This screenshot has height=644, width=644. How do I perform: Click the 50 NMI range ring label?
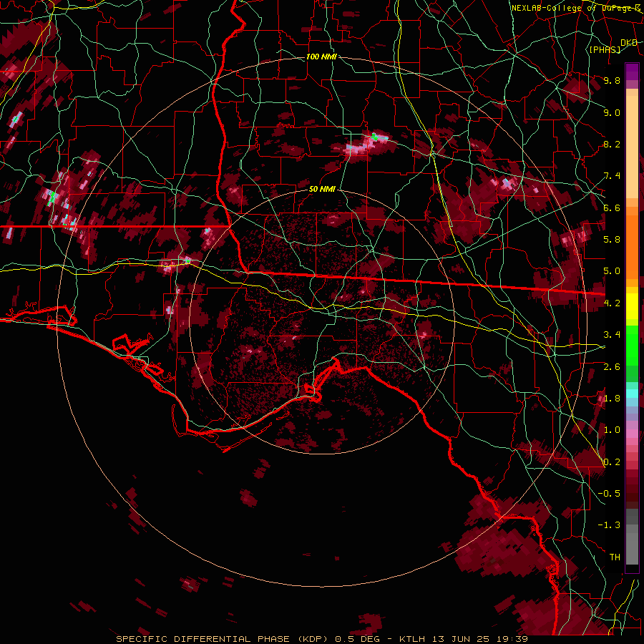coord(322,190)
